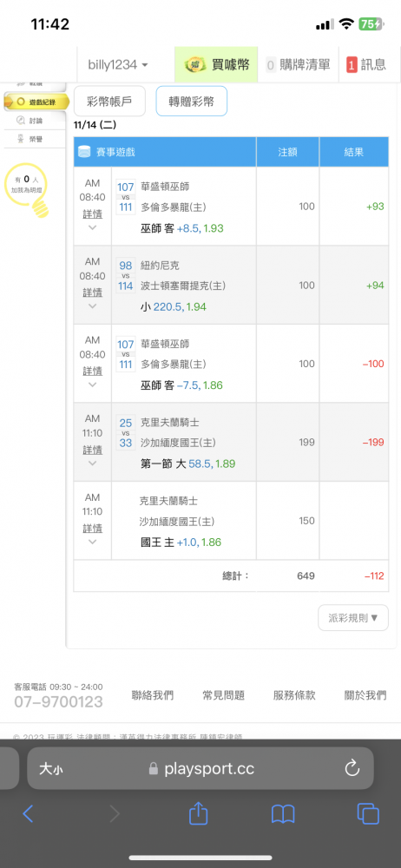Screen dimensions: 401x868
Task: Open the 購牌清單 cart link
Action: click(x=298, y=65)
